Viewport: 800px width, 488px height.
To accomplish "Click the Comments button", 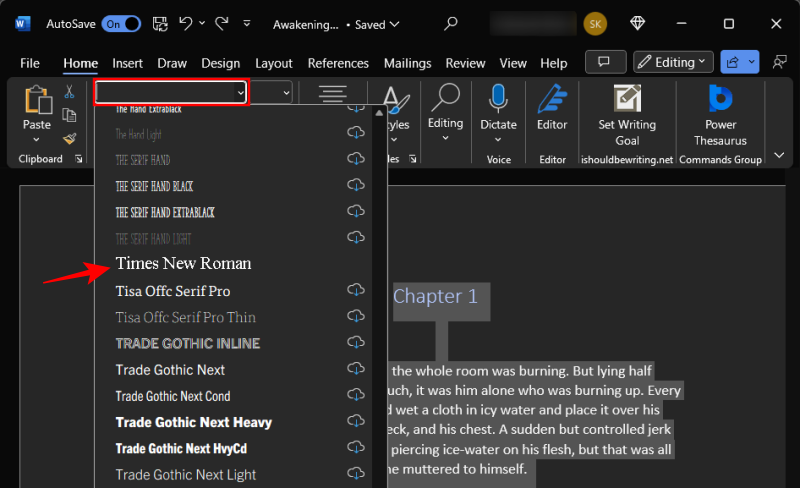I will (604, 62).
